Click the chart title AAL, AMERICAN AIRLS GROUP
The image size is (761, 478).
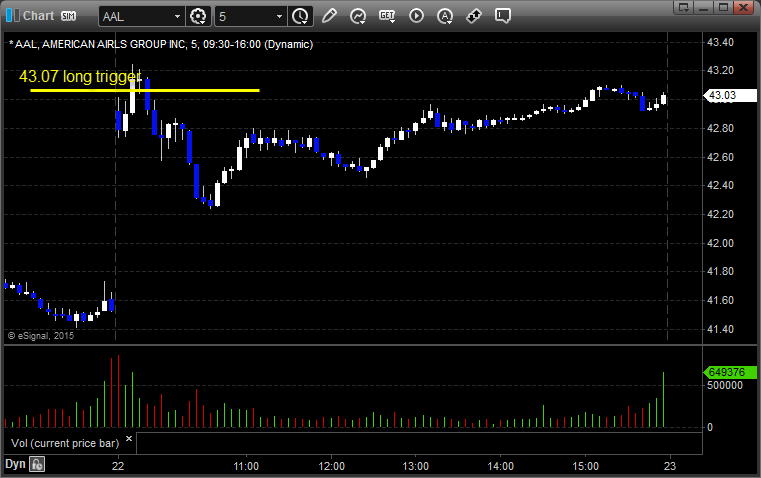(x=160, y=44)
